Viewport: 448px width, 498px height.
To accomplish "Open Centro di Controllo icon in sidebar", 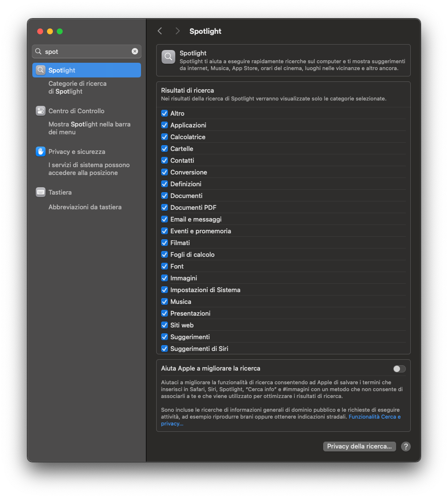I will [x=41, y=111].
